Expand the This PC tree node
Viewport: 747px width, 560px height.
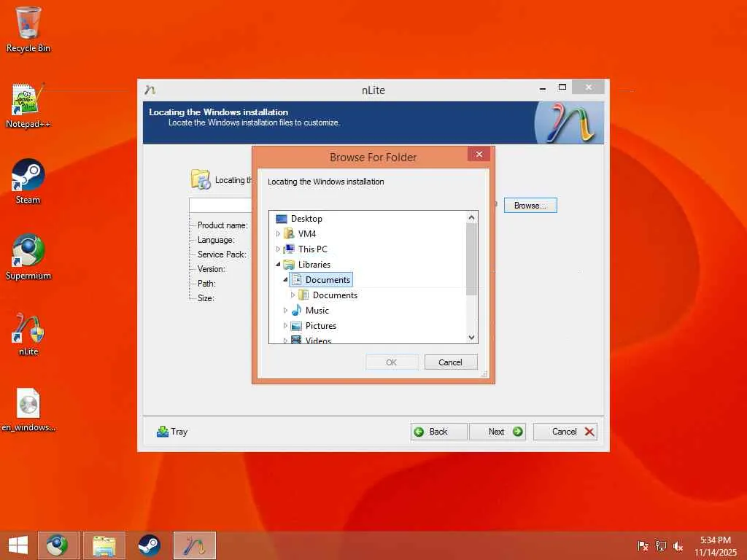tap(278, 249)
